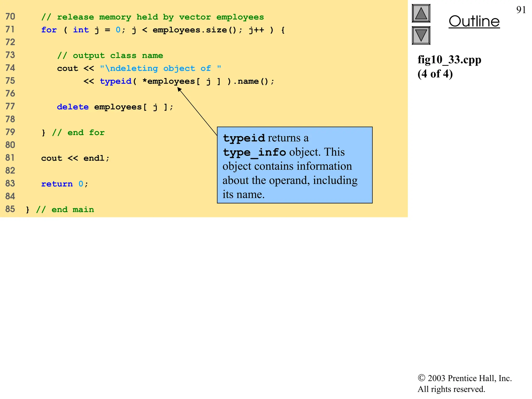This screenshot has width=532, height=399.
Task: Click the '(4 of 4)' page indicator
Action: [x=435, y=74]
